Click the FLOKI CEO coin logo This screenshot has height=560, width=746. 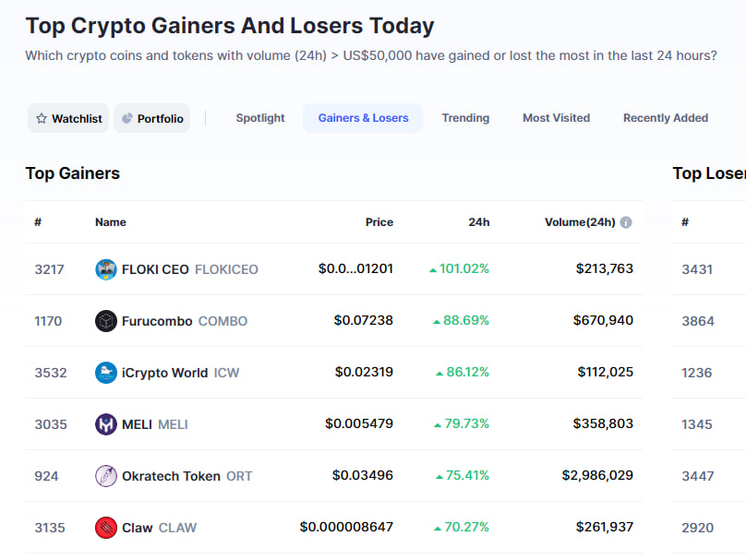(105, 269)
